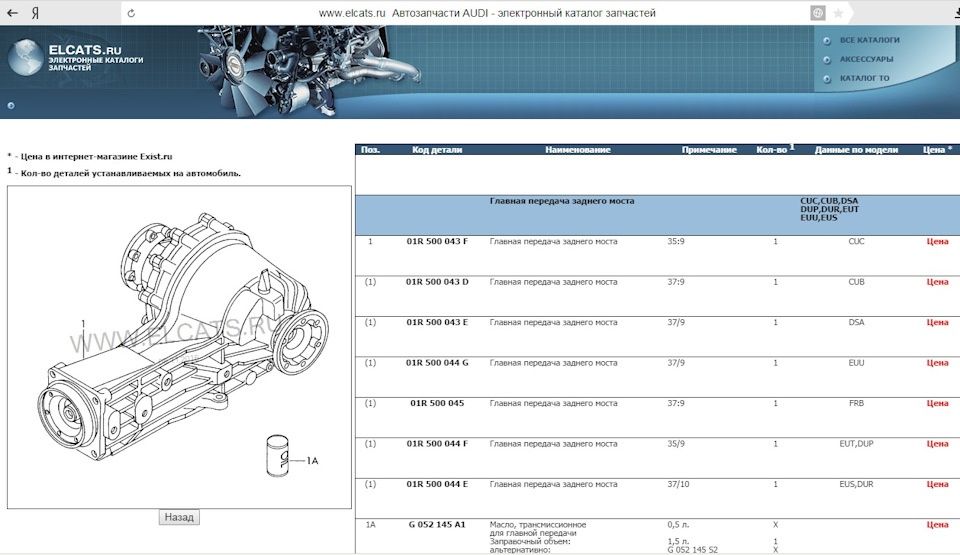Open the КАТАЛОГ ТО menu item
The image size is (960, 555).
[x=864, y=78]
